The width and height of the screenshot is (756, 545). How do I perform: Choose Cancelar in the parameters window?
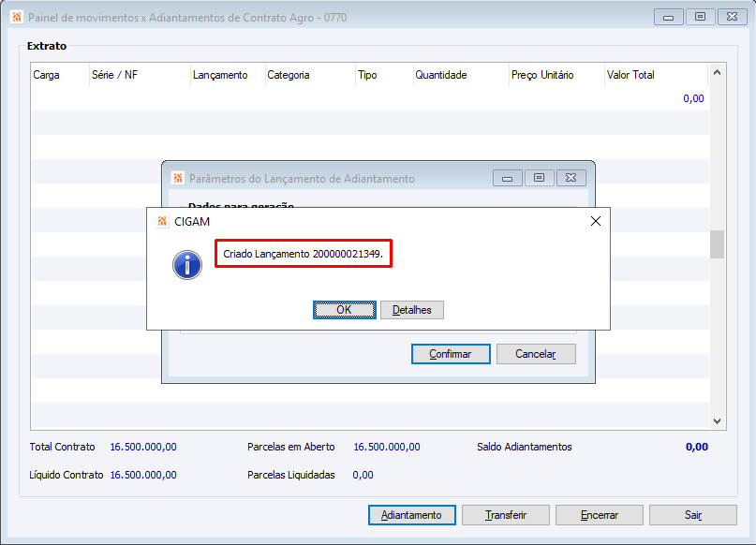[x=536, y=354]
